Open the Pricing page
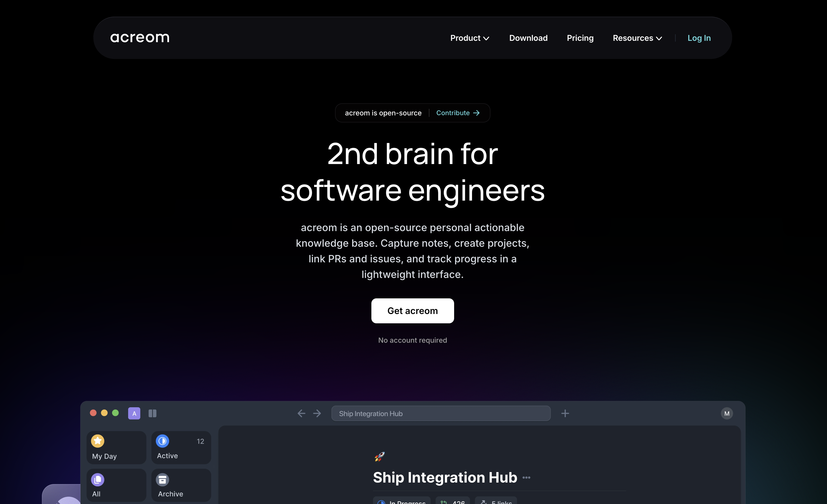Viewport: 827px width, 504px height. click(x=580, y=38)
